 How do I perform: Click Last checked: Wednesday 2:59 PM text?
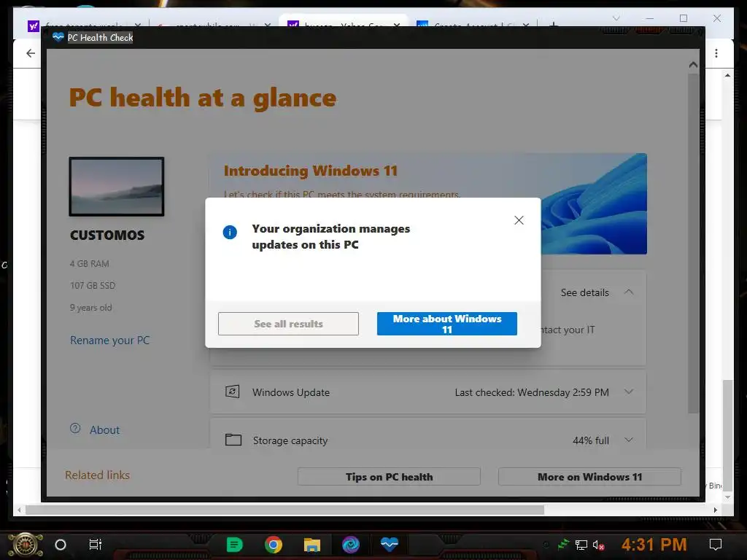coord(532,392)
